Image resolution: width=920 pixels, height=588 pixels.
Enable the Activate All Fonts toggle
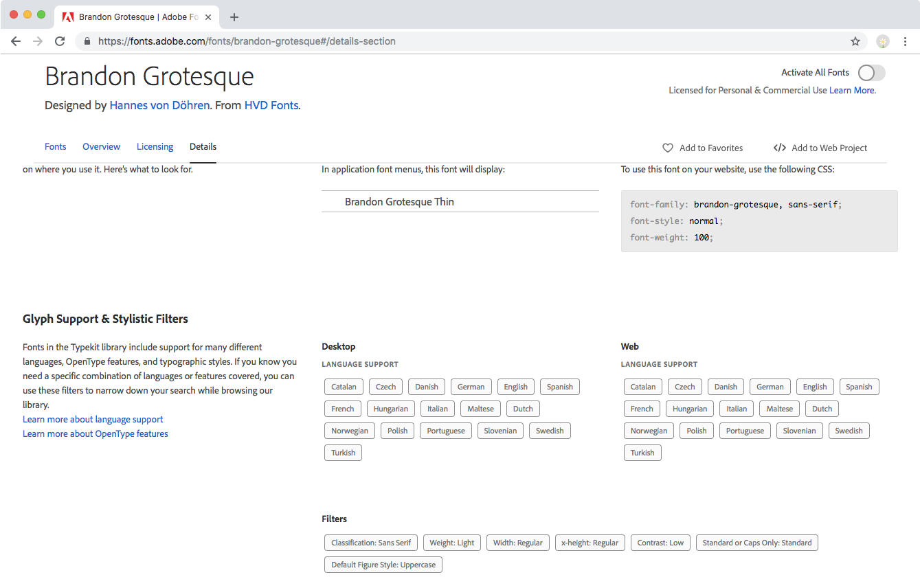(871, 72)
